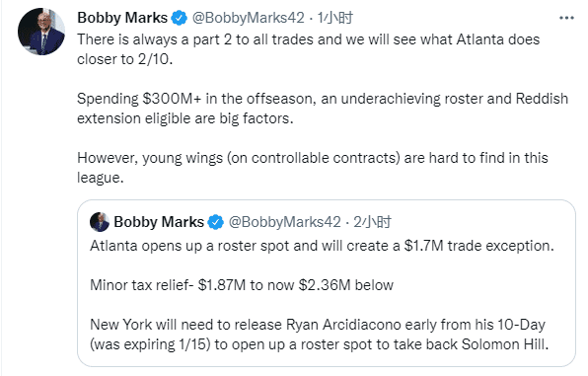
Task: Click the 2小时 timestamp on the quoted tweet
Action: pyautogui.click(x=372, y=222)
